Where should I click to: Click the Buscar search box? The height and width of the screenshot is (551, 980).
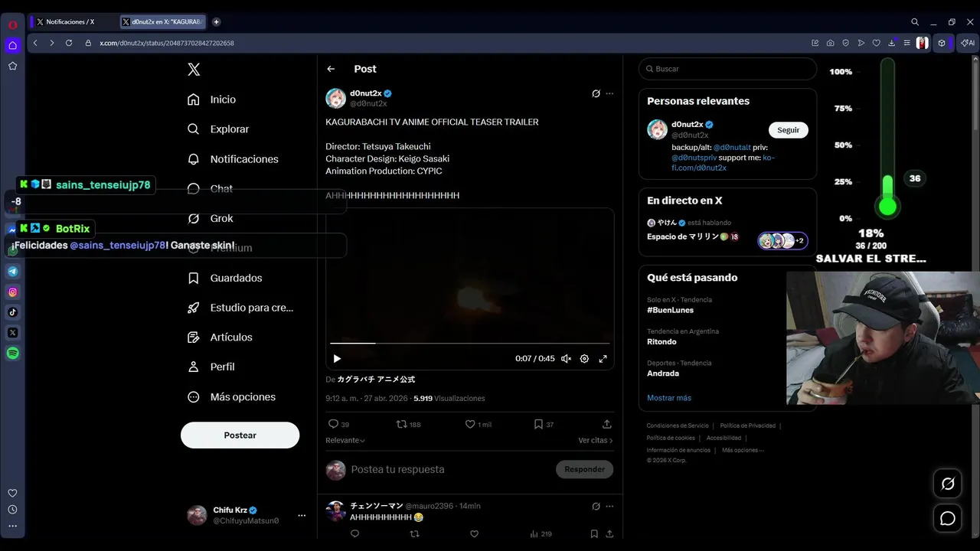[x=727, y=69]
